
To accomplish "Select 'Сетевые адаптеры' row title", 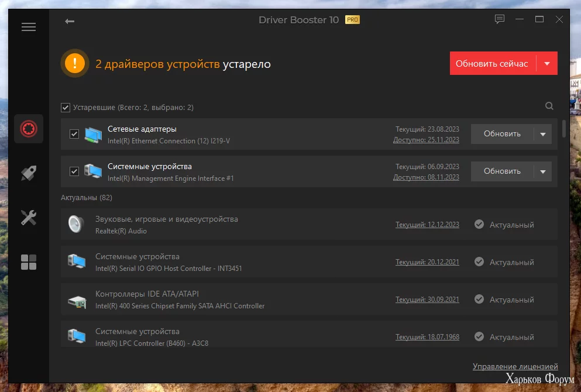I will click(142, 129).
